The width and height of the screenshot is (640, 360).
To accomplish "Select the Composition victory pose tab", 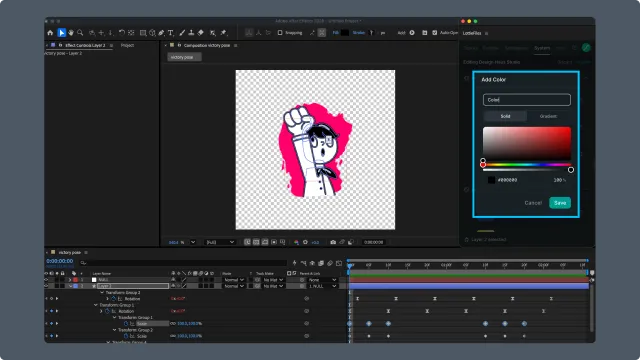I will [207, 45].
